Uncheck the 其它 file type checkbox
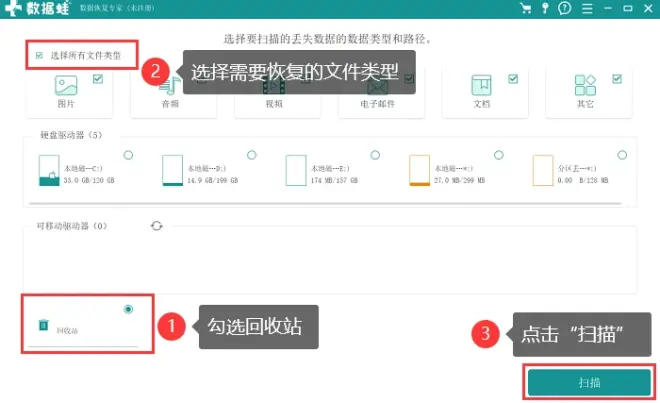Image resolution: width=660 pixels, height=403 pixels. pos(616,78)
